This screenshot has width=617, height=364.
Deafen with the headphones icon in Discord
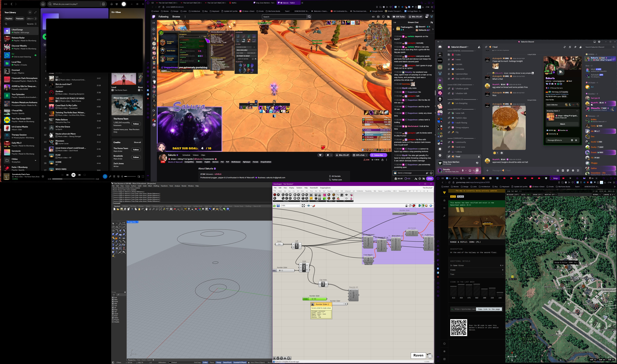pos(470,170)
